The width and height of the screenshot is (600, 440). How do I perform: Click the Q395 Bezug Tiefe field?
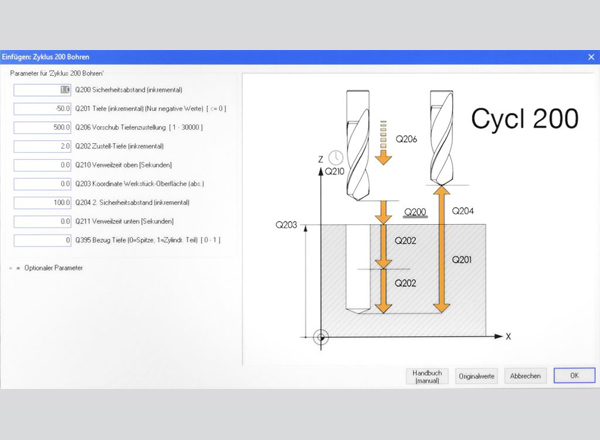pos(42,240)
